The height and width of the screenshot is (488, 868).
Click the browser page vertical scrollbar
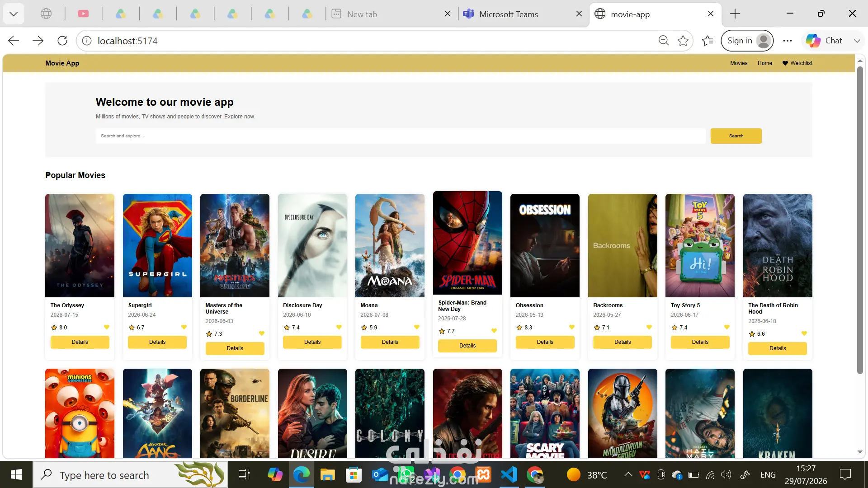click(x=860, y=221)
